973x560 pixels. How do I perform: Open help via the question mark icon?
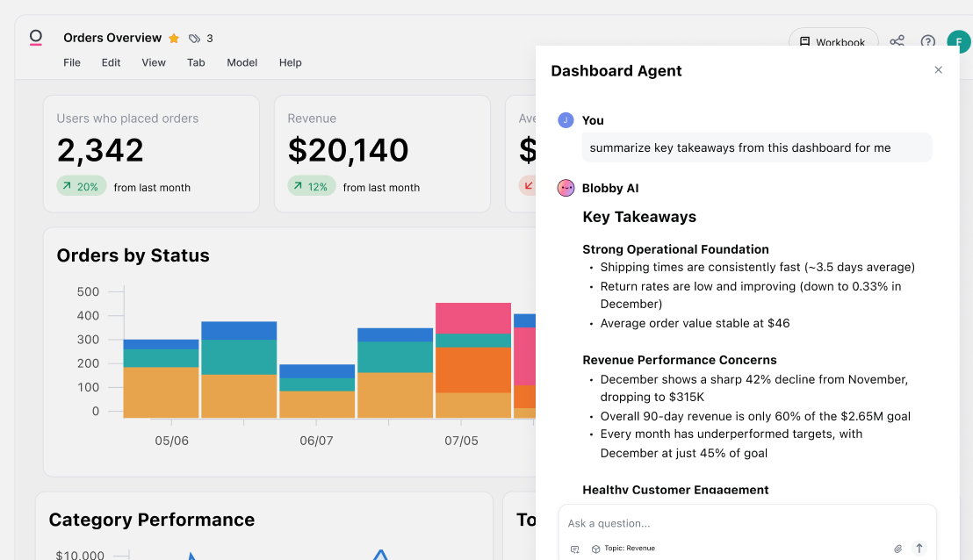click(928, 41)
